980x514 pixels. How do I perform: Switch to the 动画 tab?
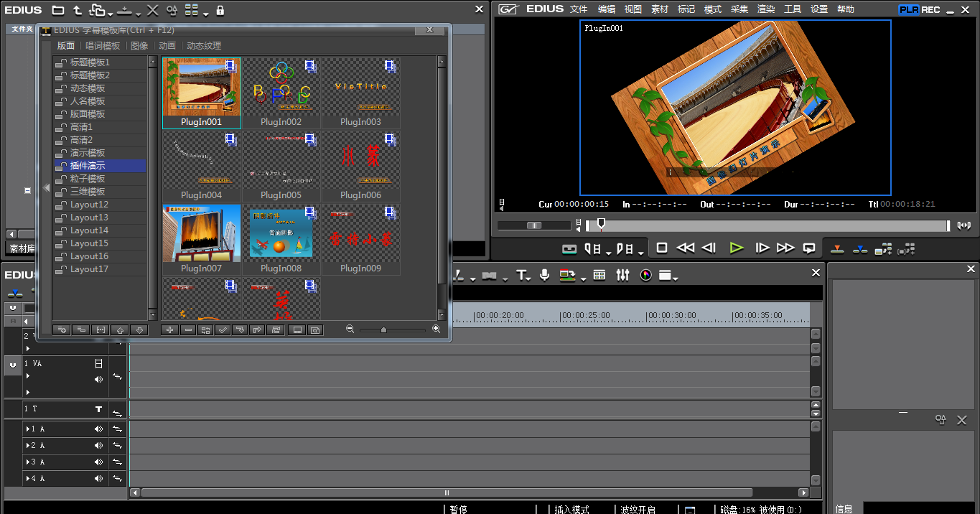[167, 45]
